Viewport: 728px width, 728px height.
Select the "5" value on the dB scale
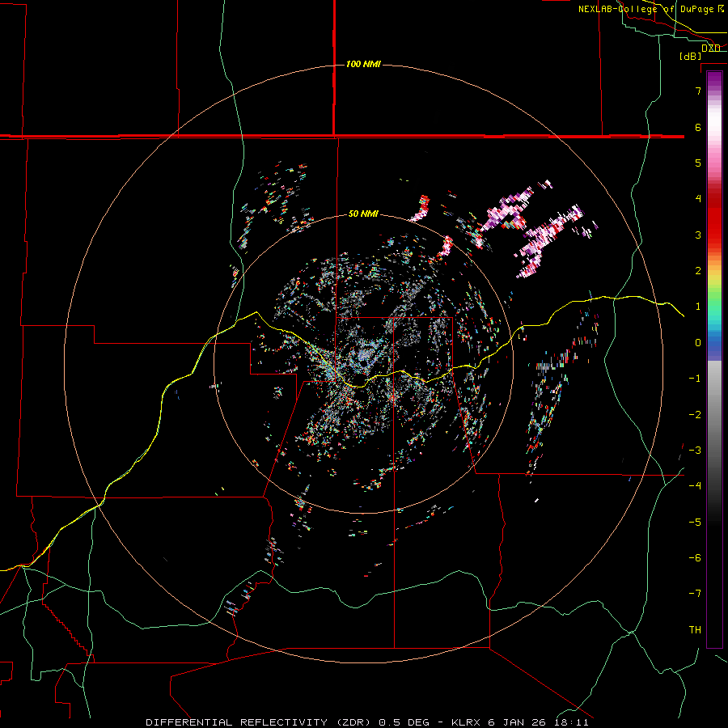[x=698, y=163]
